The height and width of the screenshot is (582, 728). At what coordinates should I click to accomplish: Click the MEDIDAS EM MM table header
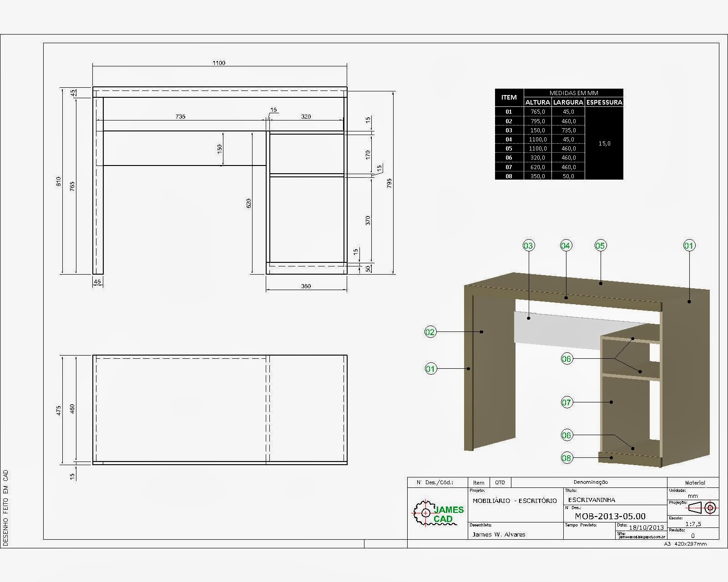click(x=573, y=93)
